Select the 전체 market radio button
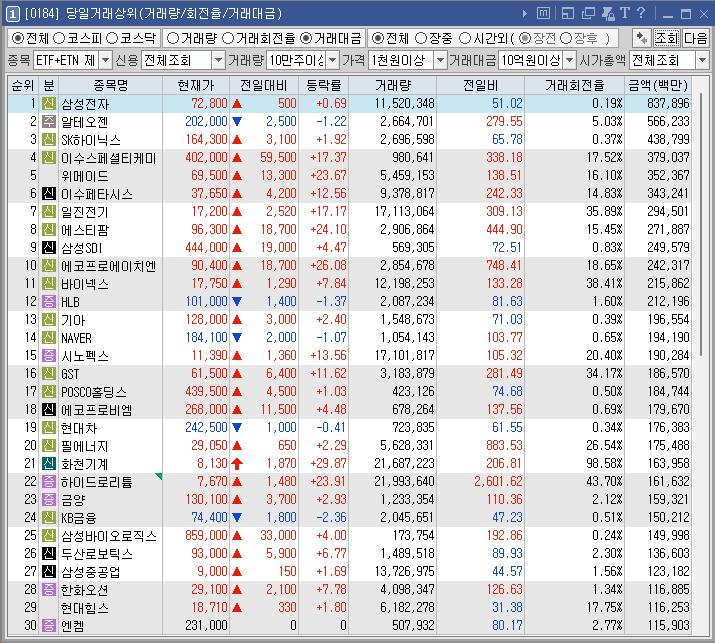 (17, 38)
